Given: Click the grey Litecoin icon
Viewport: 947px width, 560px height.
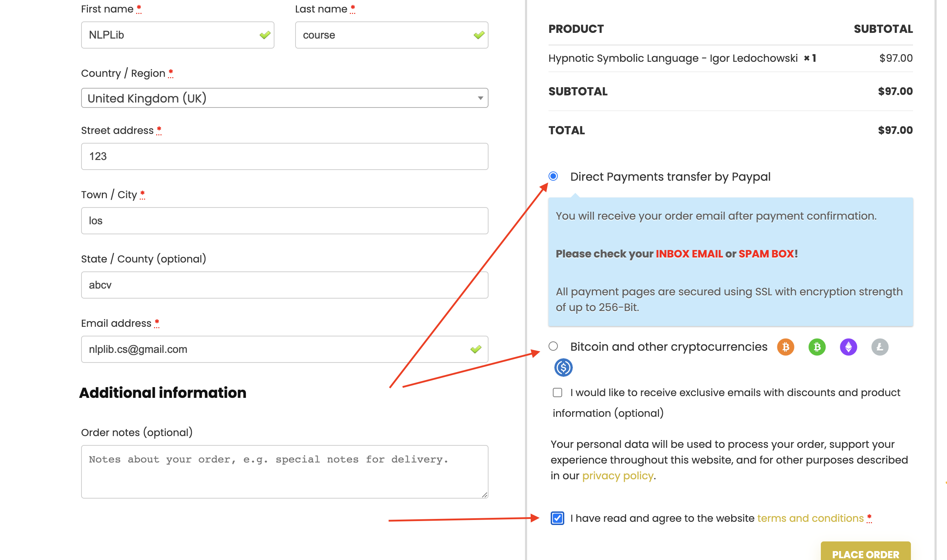Looking at the screenshot, I should pyautogui.click(x=879, y=347).
